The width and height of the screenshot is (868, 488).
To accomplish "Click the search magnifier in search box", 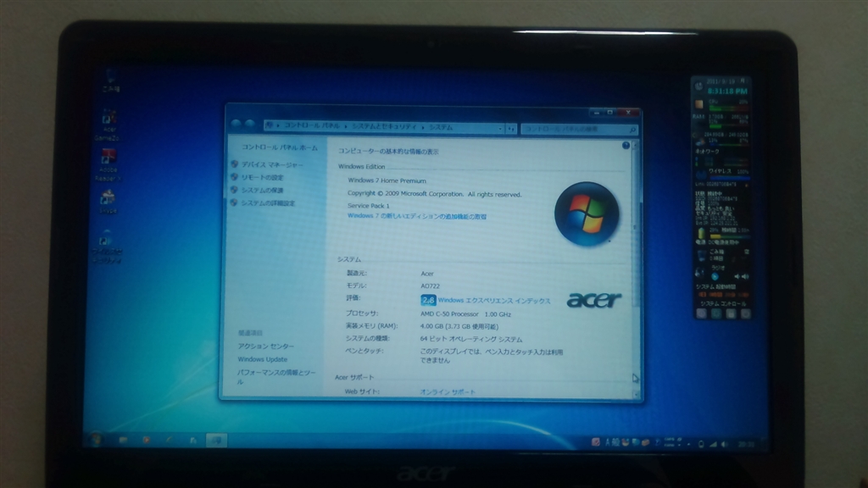I will tap(632, 130).
